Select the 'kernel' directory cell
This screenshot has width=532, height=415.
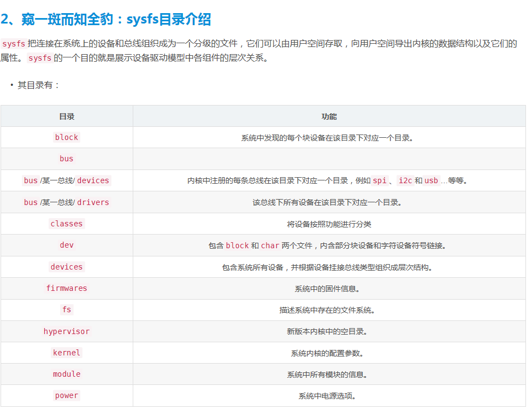tap(67, 353)
